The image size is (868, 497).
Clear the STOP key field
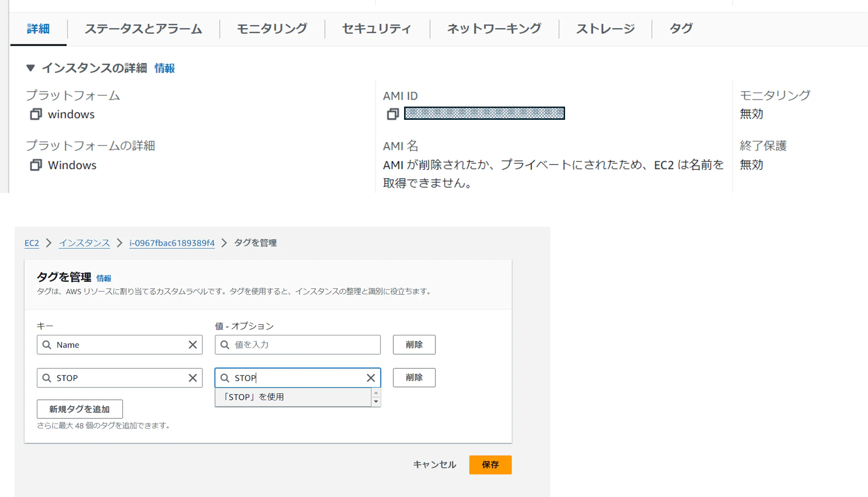(192, 378)
